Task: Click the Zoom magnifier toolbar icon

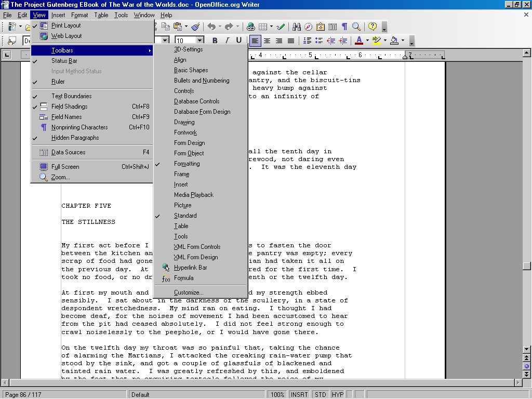Action: [356, 26]
